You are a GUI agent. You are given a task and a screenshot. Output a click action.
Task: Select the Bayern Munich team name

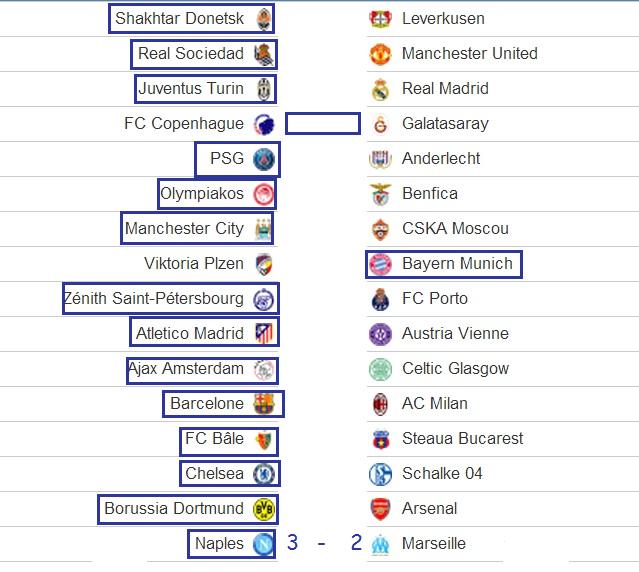(457, 264)
